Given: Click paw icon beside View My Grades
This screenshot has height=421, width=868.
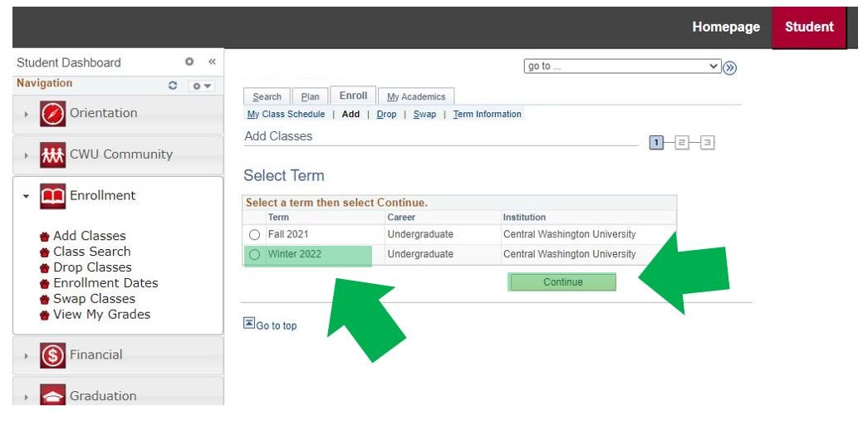Looking at the screenshot, I should (x=44, y=316).
